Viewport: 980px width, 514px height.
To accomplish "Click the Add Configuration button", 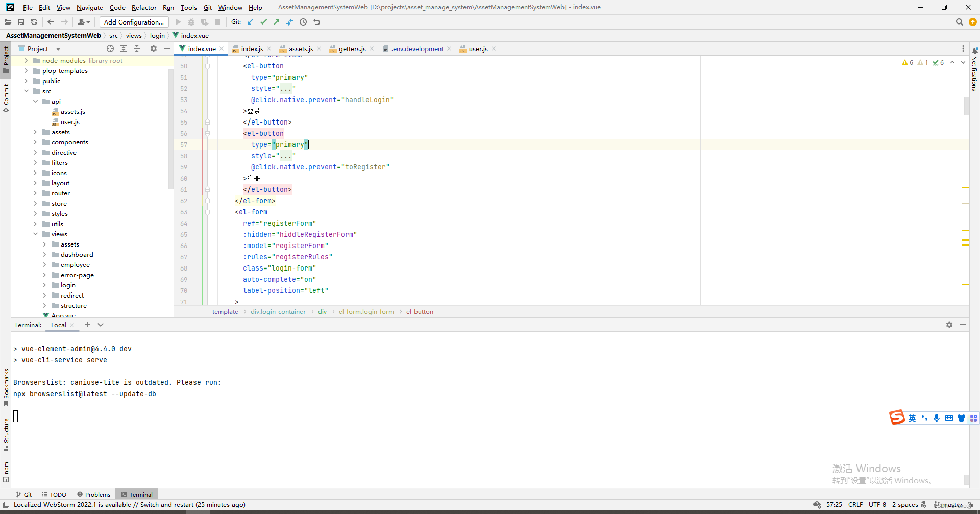I will [134, 22].
